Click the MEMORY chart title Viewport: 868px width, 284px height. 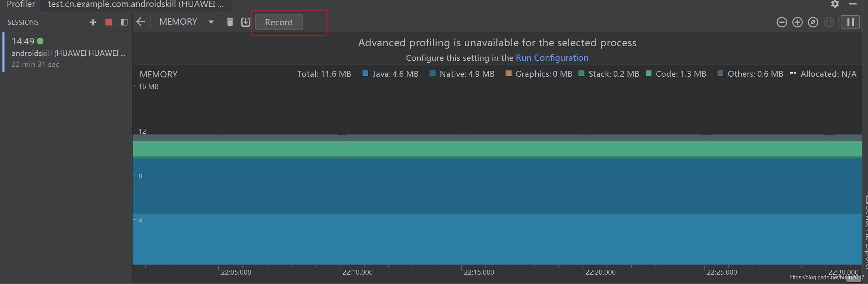(x=158, y=74)
